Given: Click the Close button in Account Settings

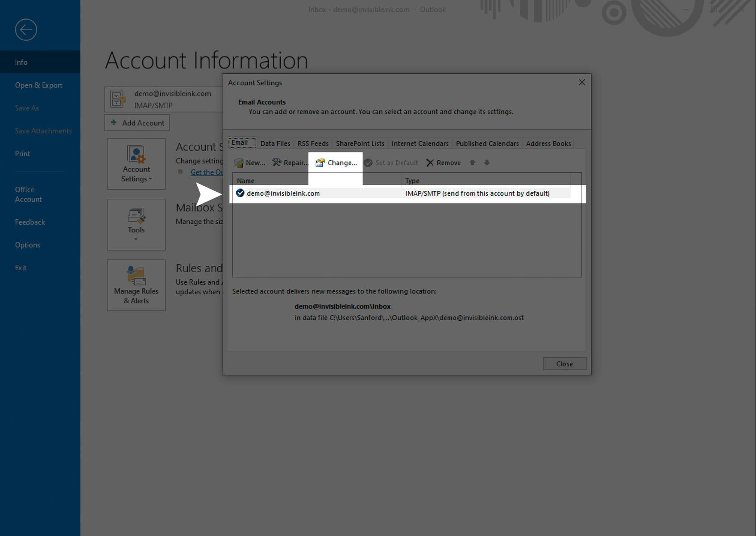Looking at the screenshot, I should coord(565,364).
